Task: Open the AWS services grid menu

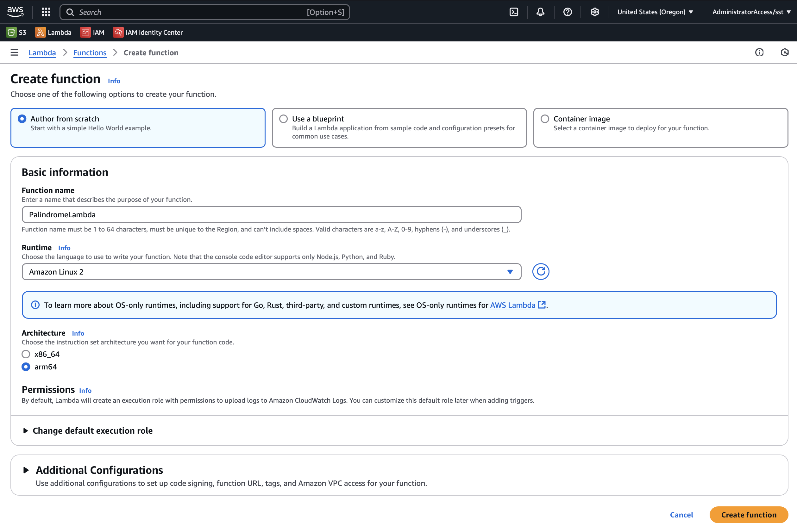Action: tap(46, 12)
